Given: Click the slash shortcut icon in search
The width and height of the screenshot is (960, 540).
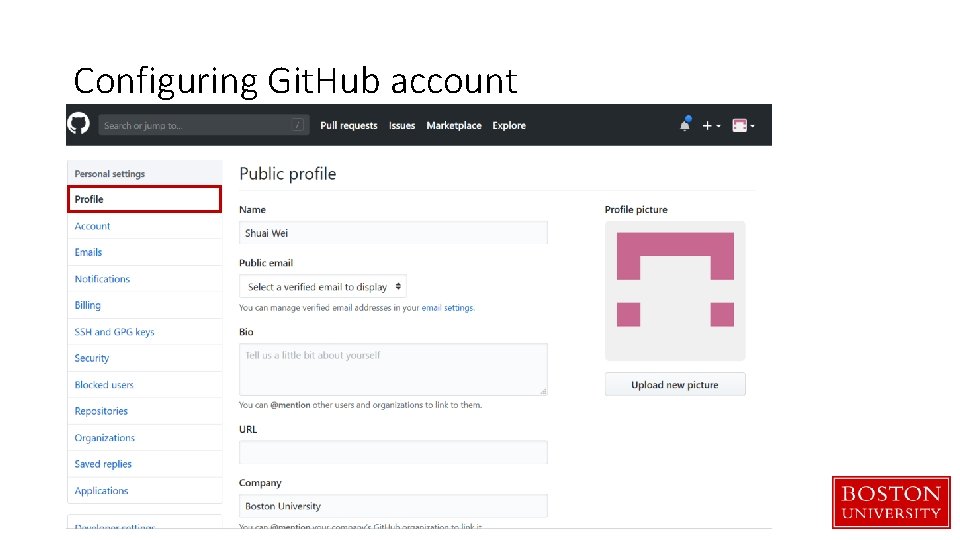Looking at the screenshot, I should (298, 126).
